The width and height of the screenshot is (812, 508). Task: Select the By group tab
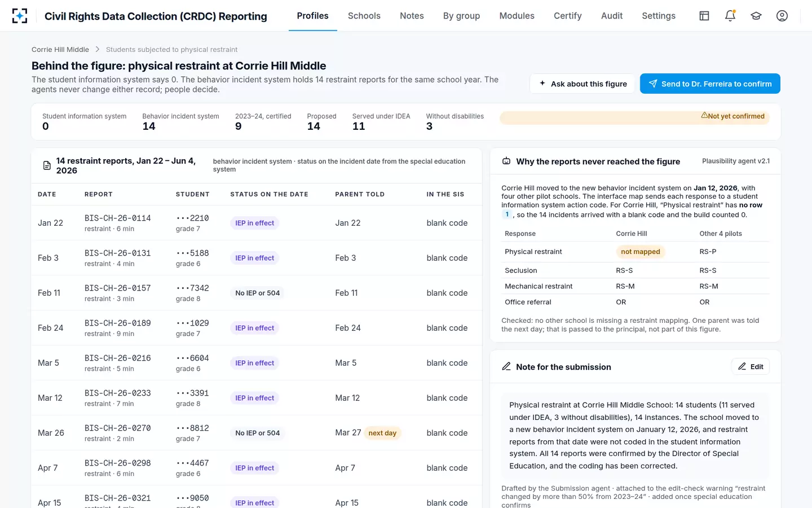[x=461, y=16]
